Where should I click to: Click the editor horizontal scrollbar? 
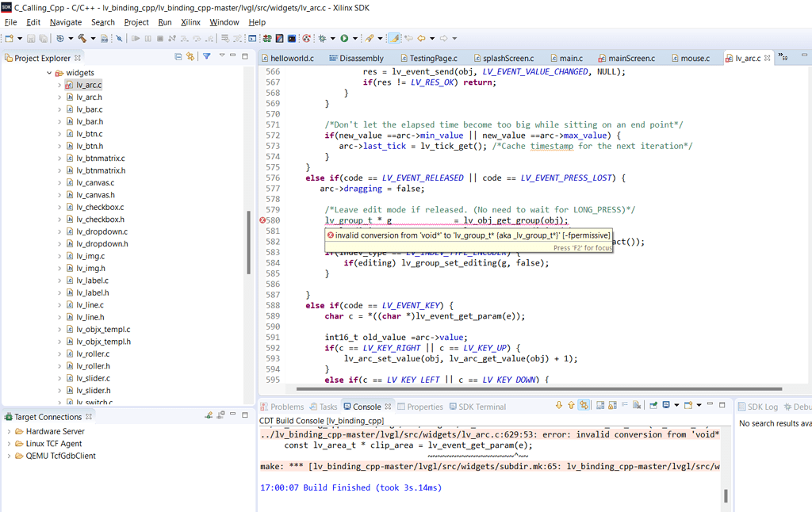click(539, 388)
